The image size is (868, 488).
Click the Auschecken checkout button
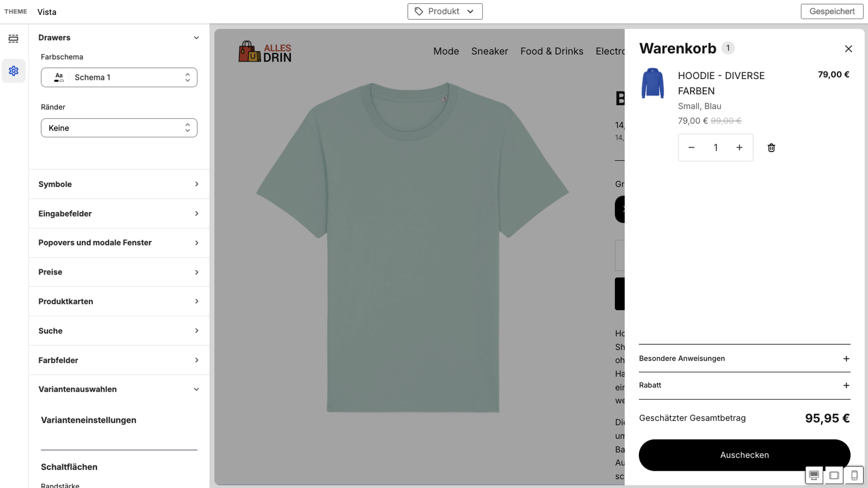(x=744, y=455)
